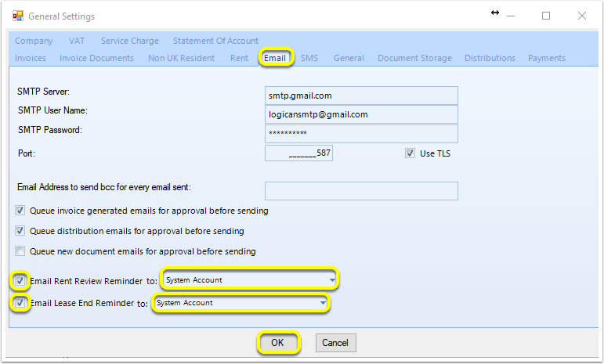The width and height of the screenshot is (604, 364).
Task: Click the Cancel button
Action: coord(335,342)
